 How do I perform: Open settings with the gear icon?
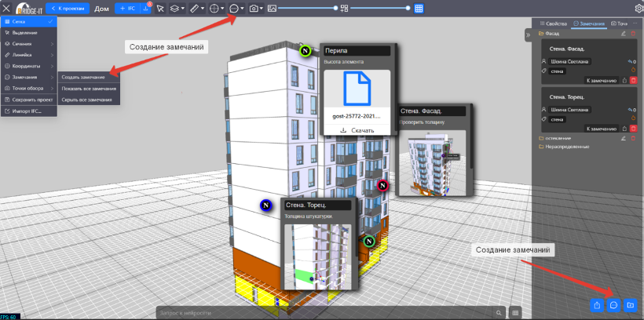pos(639,8)
